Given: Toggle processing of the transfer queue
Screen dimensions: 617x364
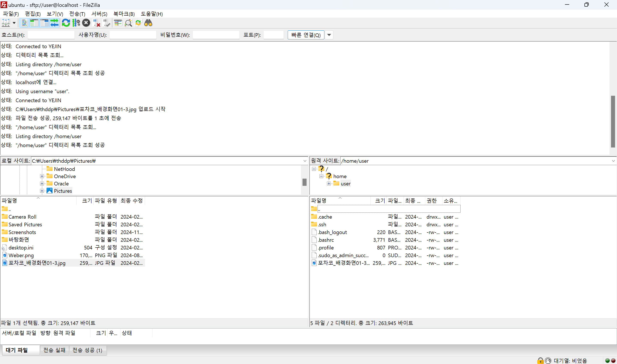Looking at the screenshot, I should [x=76, y=23].
